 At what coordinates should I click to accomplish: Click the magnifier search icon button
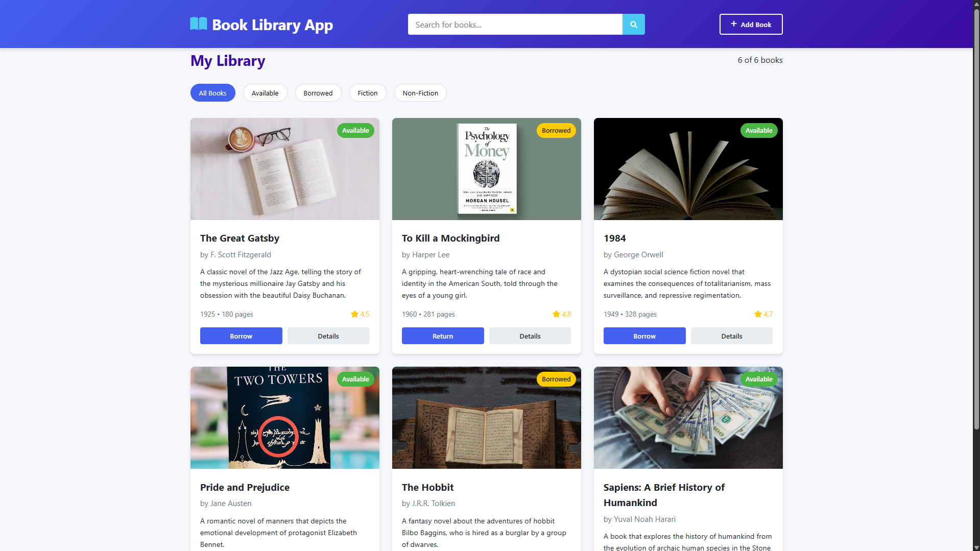[x=633, y=25]
